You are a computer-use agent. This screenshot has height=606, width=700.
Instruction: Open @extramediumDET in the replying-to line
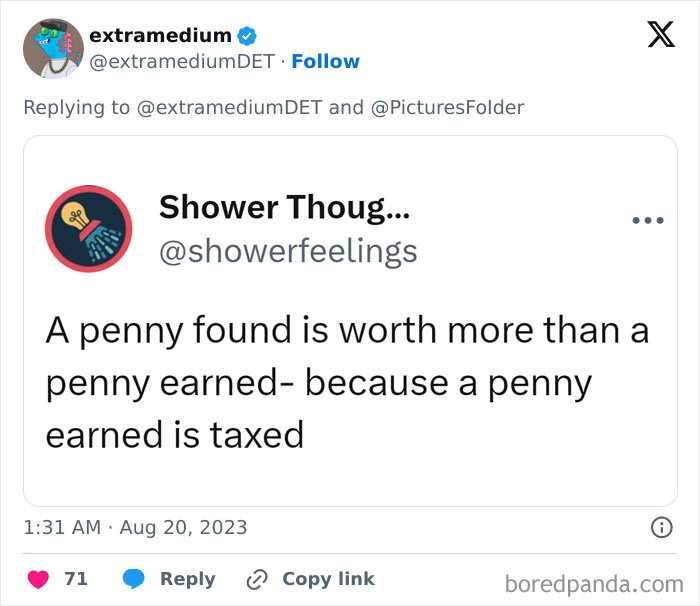pyautogui.click(x=229, y=107)
